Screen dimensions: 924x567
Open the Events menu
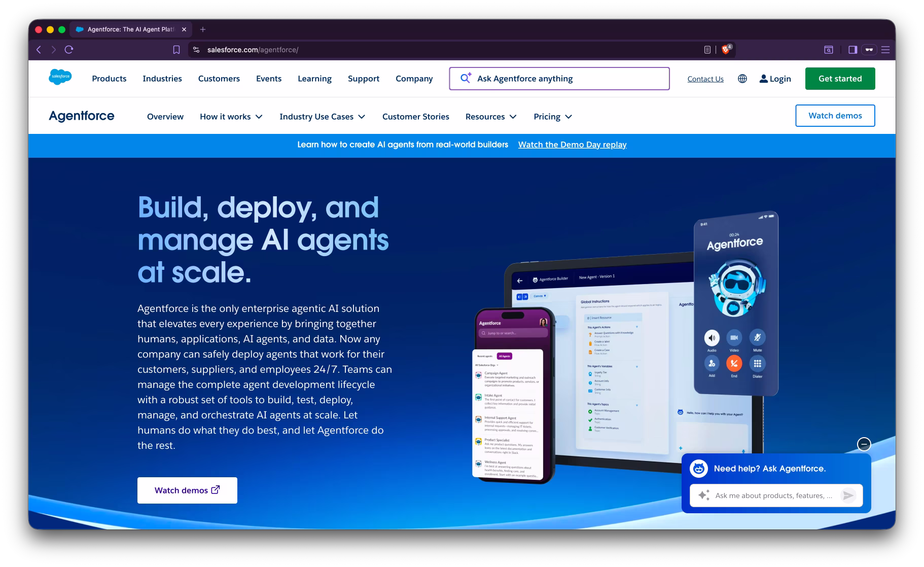coord(269,79)
